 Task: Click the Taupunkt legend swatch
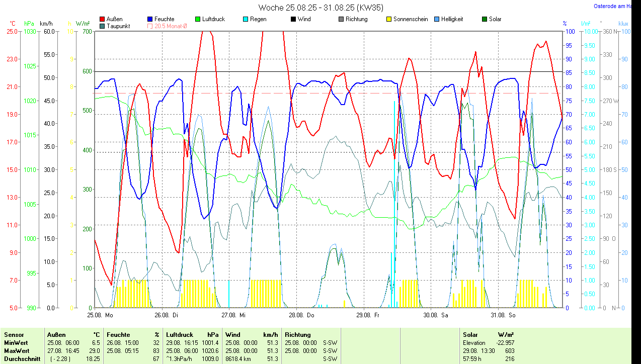(103, 26)
